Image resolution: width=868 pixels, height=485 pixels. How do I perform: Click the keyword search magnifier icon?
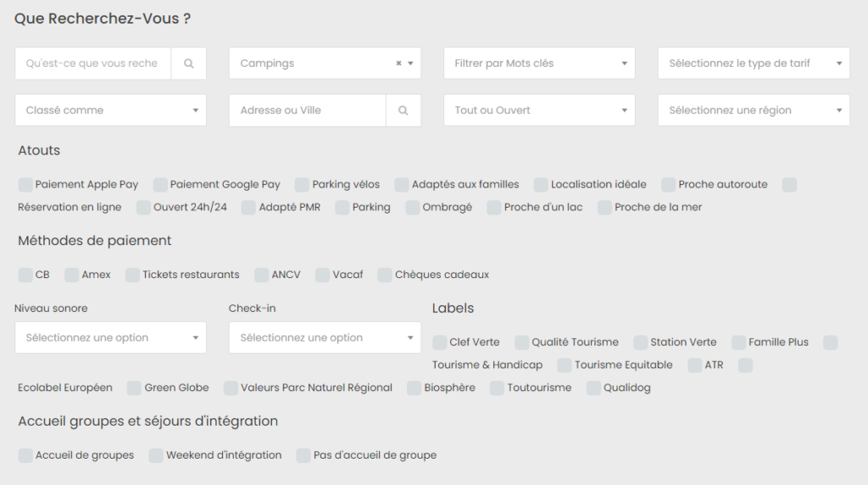[x=189, y=63]
